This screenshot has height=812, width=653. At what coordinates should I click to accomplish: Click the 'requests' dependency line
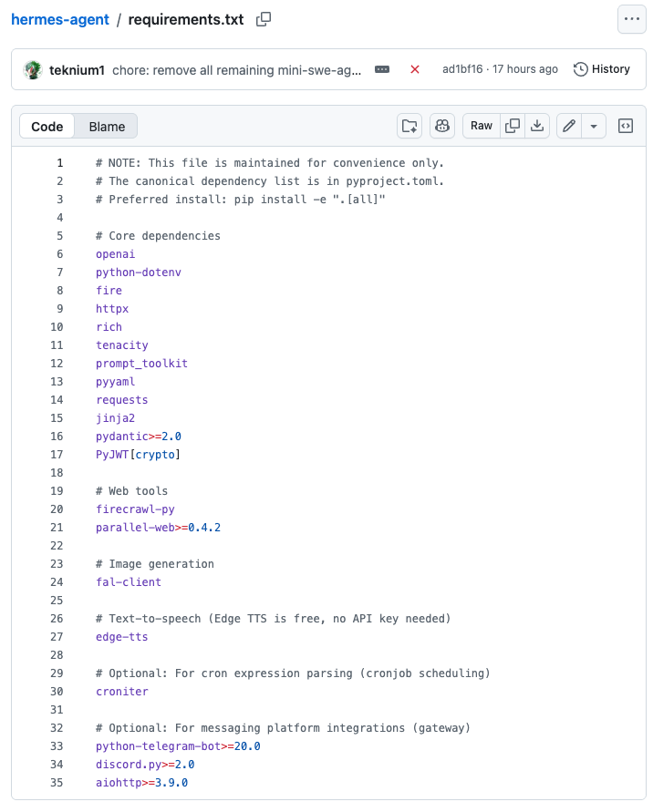(x=122, y=400)
